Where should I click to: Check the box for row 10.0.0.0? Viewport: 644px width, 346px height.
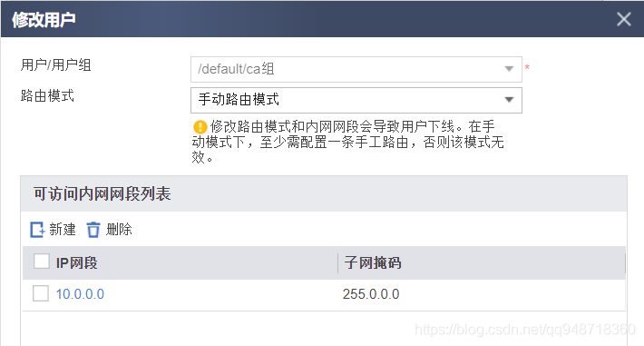coord(41,293)
